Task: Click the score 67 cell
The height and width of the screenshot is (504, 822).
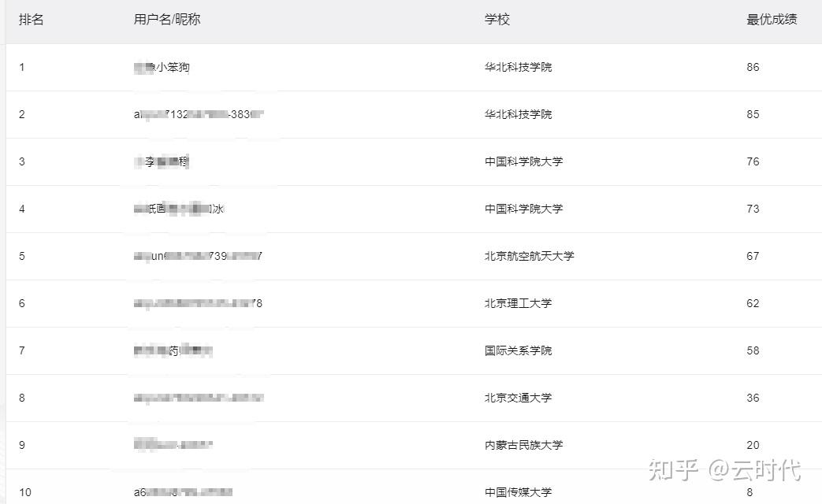Action: click(753, 257)
